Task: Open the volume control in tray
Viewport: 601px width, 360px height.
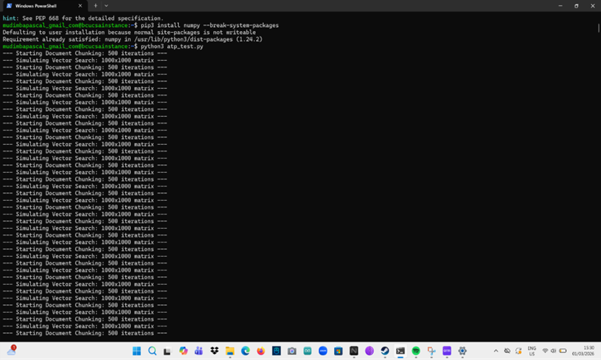Action: (553, 351)
